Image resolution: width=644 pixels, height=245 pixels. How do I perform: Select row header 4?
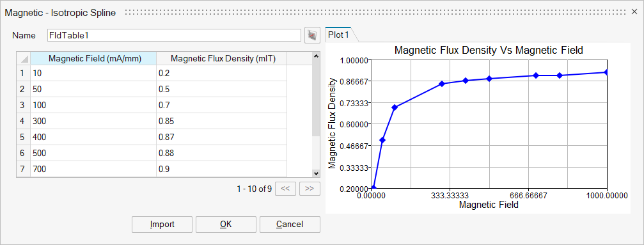pyautogui.click(x=23, y=122)
